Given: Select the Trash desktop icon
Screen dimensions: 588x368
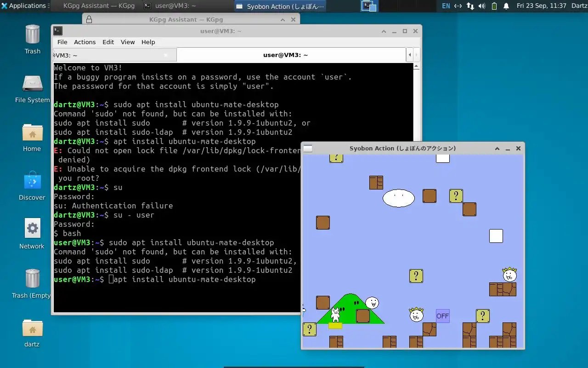Looking at the screenshot, I should click(33, 39).
